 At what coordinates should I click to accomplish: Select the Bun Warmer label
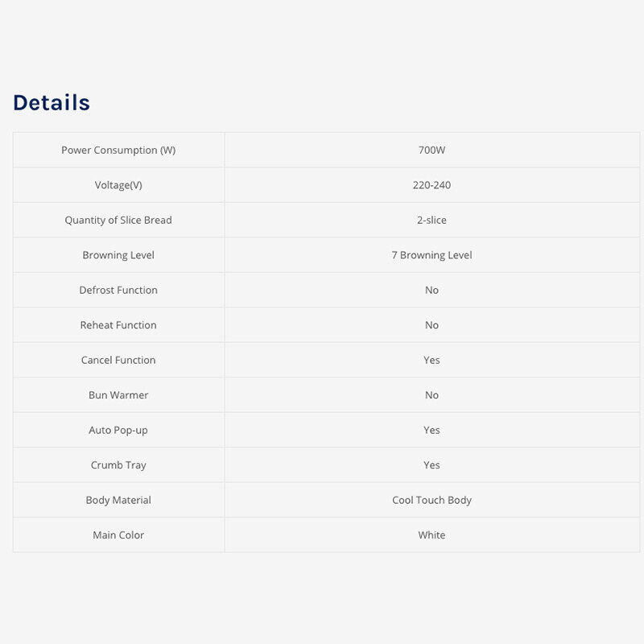(x=118, y=395)
